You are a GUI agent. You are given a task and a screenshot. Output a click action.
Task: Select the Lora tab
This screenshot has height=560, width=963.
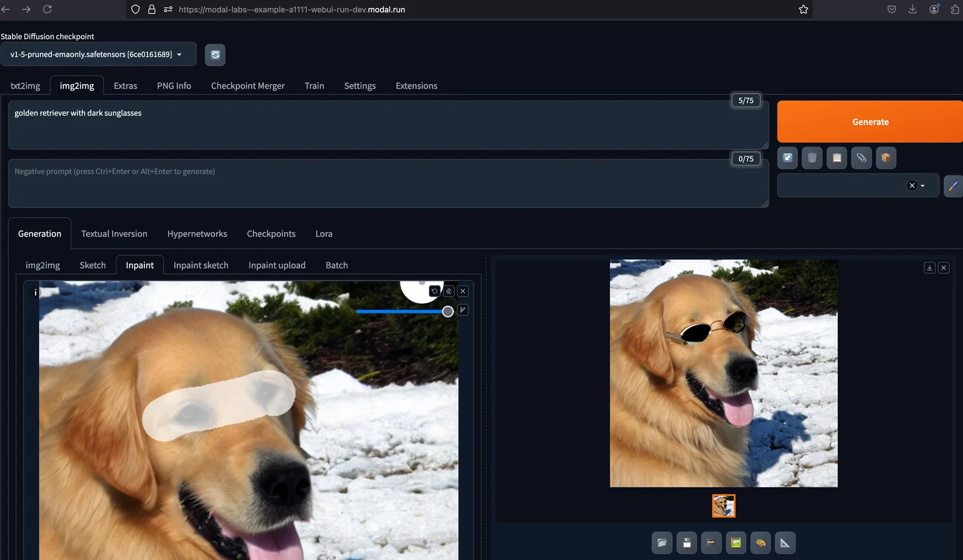(324, 234)
